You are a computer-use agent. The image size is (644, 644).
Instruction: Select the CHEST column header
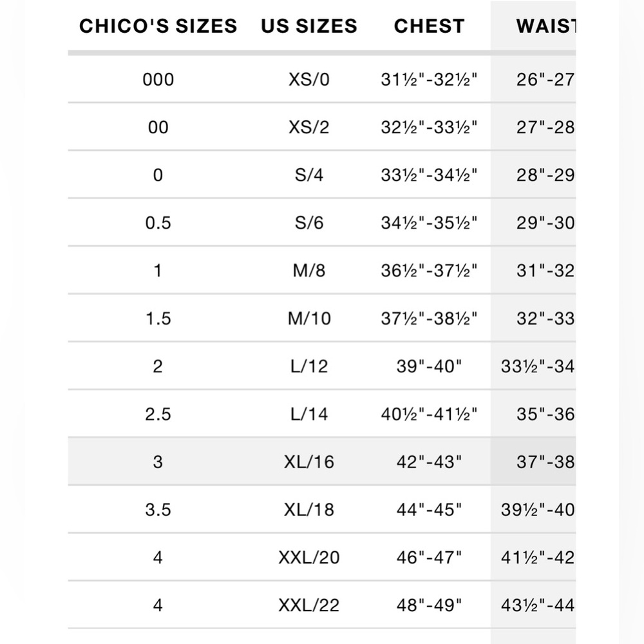429,26
